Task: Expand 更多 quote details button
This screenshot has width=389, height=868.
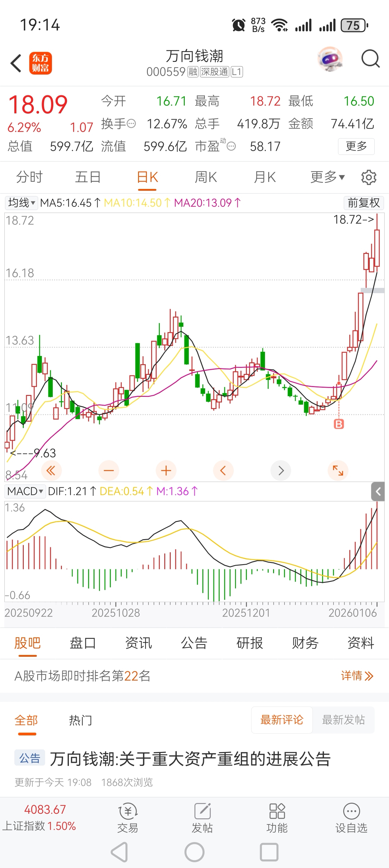Action: coord(356,146)
